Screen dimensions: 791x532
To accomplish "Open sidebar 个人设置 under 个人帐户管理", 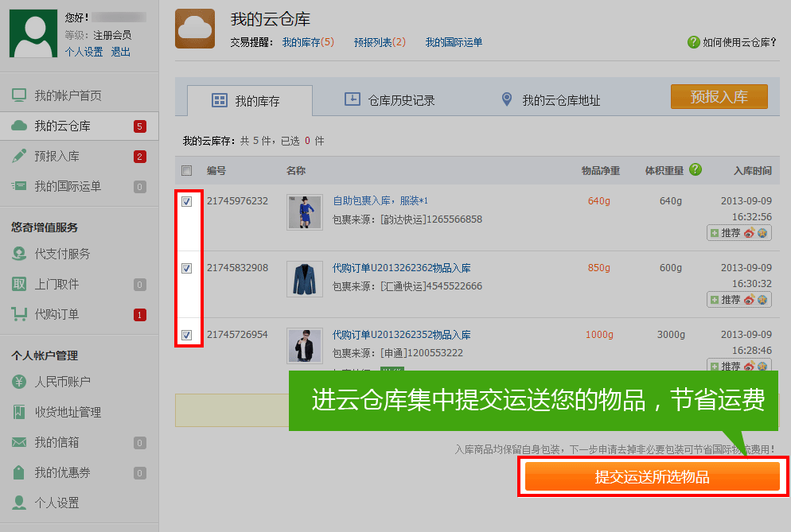I will (x=57, y=503).
